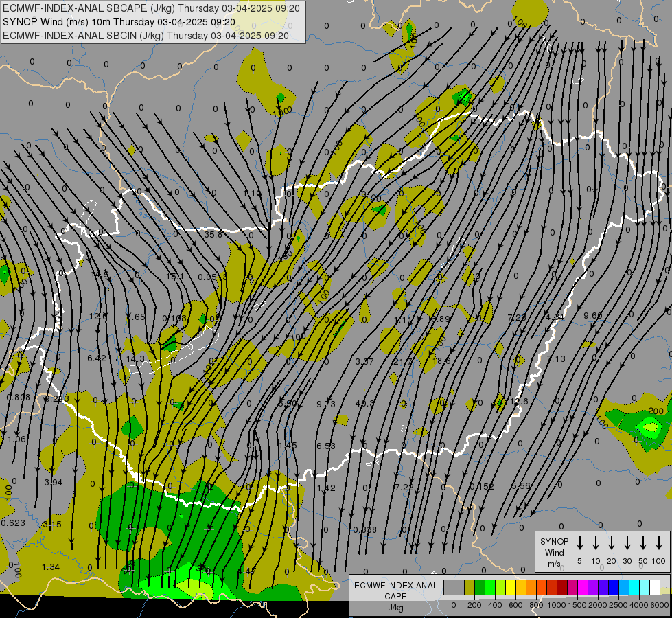Click the map value '12.6'
The width and height of the screenshot is (672, 618).
(519, 402)
